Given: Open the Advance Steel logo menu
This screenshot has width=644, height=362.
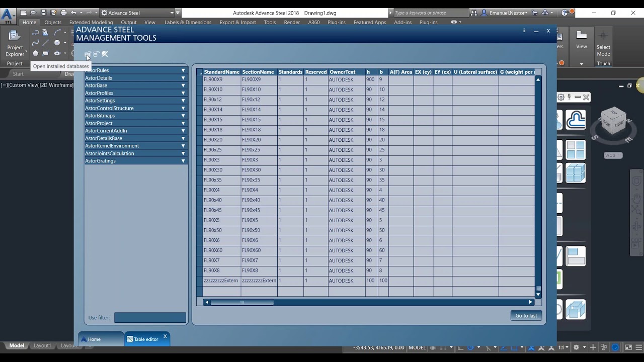Looking at the screenshot, I should [7, 13].
